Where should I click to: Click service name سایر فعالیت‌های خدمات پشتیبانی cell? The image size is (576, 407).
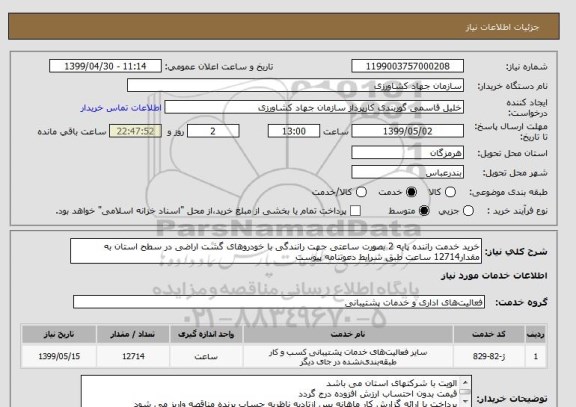coord(348,357)
